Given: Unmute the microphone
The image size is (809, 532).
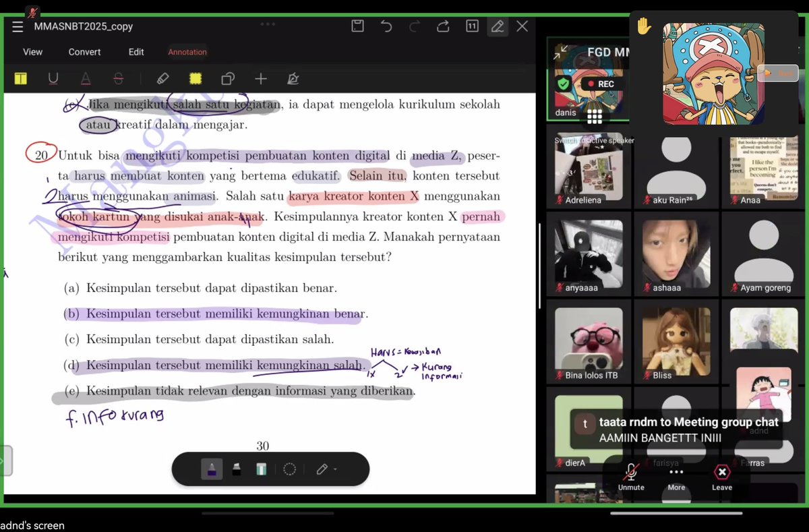Looking at the screenshot, I should 631,478.
